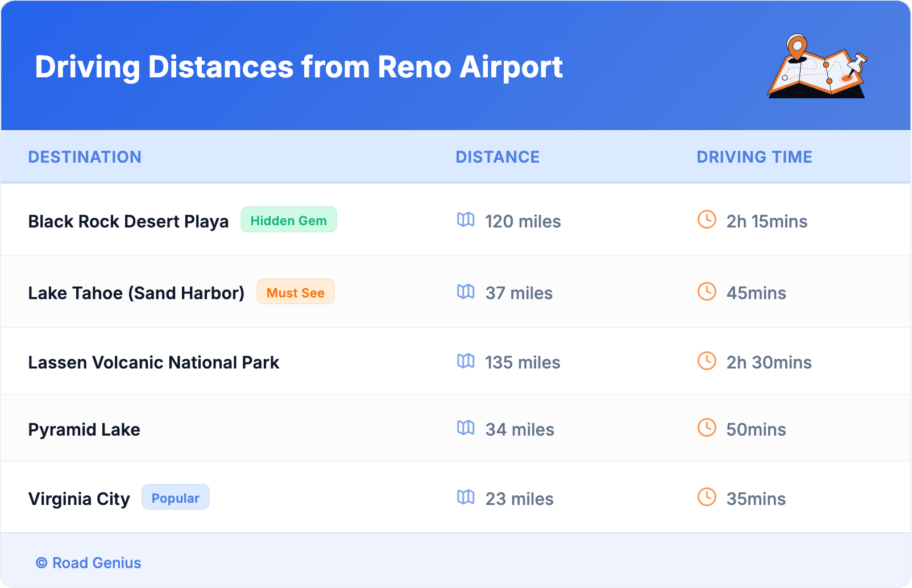Click the map icon beside 120 miles
The height and width of the screenshot is (588, 912).
(x=466, y=220)
